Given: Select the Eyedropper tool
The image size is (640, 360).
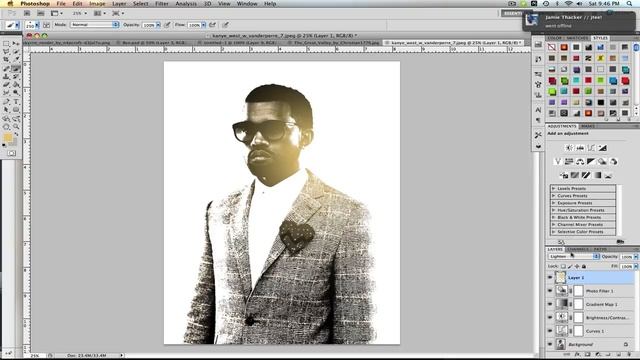Looking at the screenshot, I should pos(16,60).
